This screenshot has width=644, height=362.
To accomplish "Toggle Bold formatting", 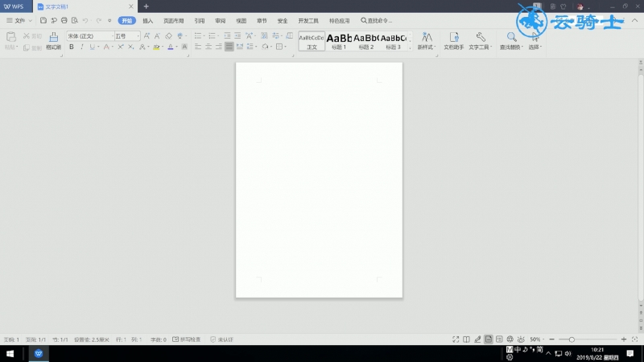I will 72,47.
